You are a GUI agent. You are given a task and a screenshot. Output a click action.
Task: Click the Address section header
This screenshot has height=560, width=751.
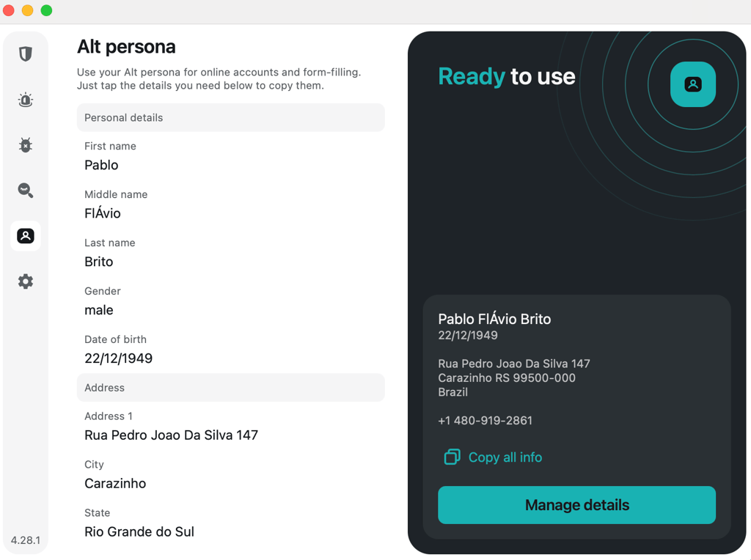231,388
